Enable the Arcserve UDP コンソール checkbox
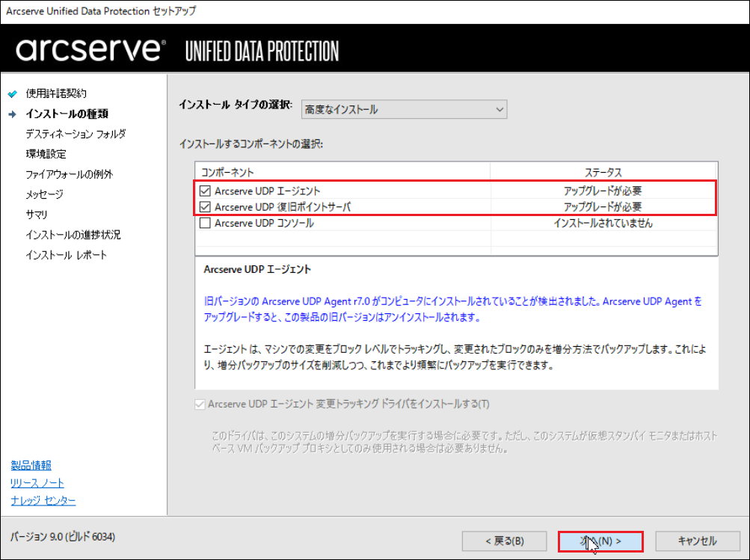Screen dimensions: 750x560 (x=205, y=223)
